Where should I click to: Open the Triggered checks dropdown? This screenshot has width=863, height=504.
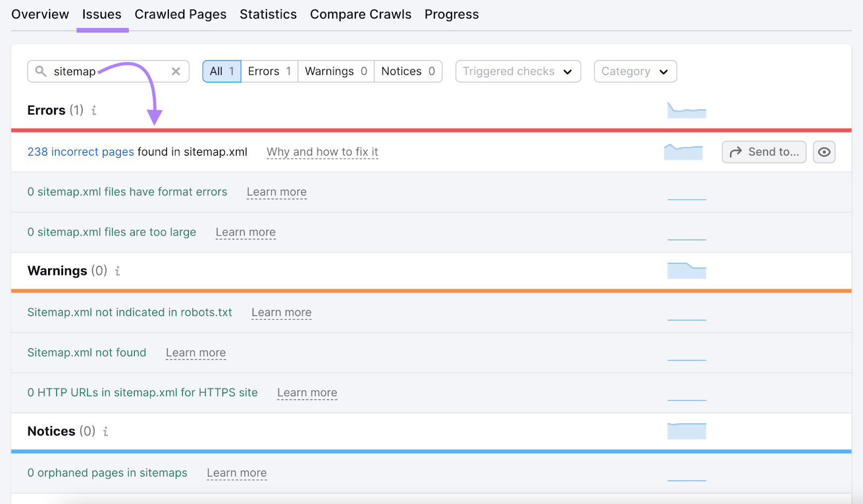(x=517, y=71)
